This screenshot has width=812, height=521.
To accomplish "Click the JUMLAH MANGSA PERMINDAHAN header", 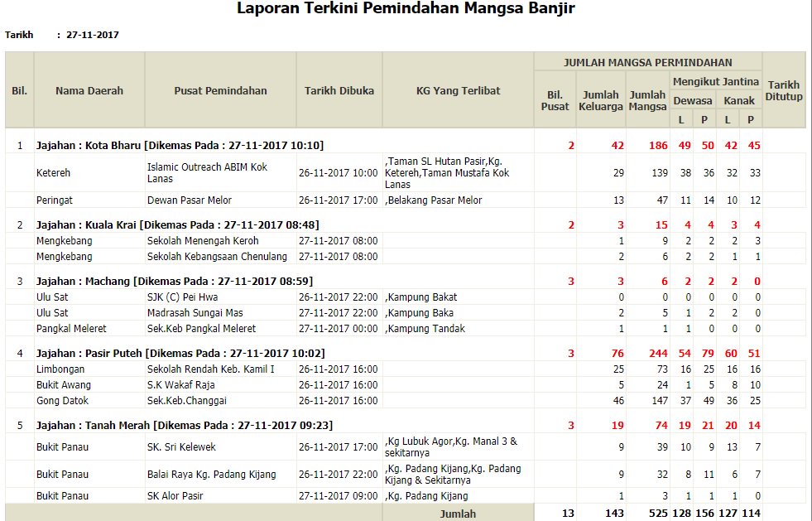I will (x=647, y=62).
